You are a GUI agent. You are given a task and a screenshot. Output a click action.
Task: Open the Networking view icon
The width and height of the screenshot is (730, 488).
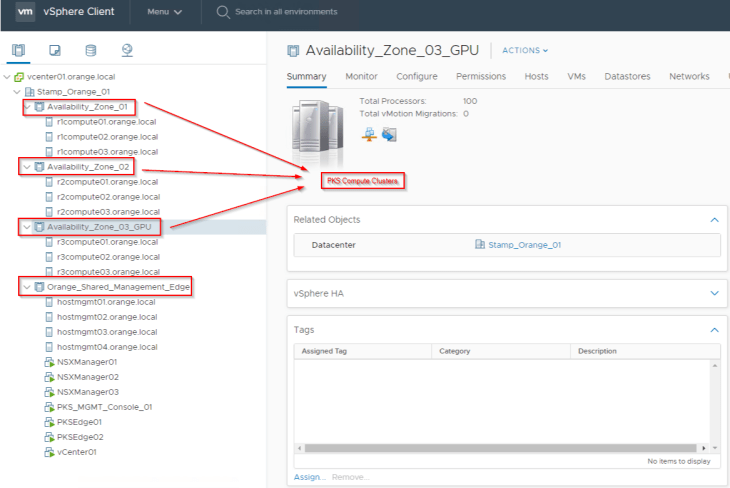coord(127,50)
